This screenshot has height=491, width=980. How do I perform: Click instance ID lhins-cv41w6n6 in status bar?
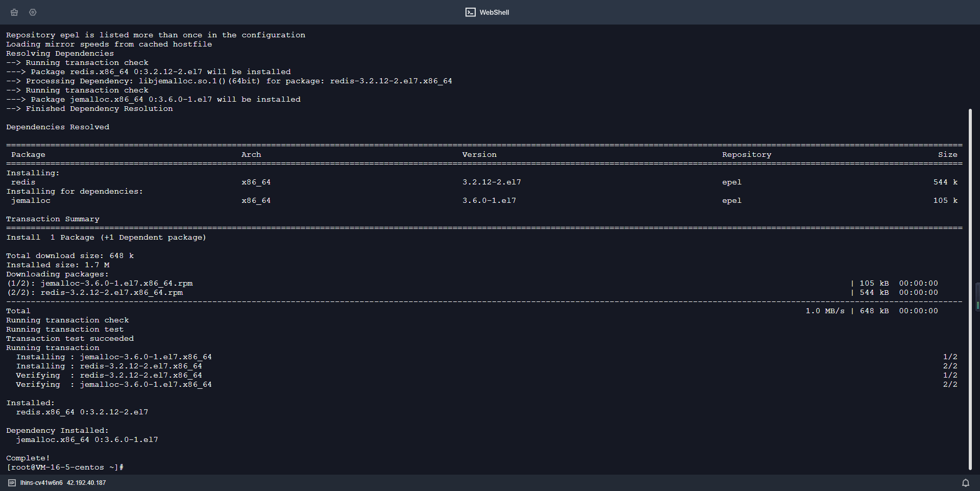[x=41, y=483]
